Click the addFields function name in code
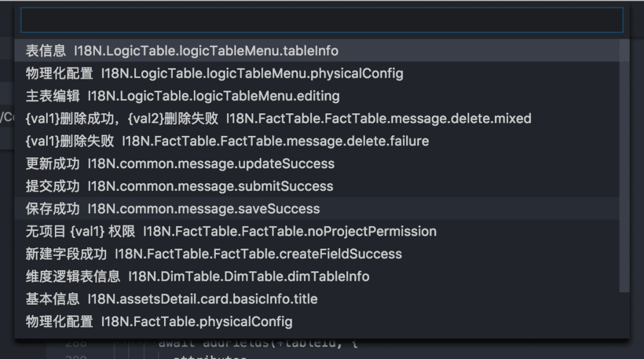Viewport: 644px width, 359px height. (228, 343)
